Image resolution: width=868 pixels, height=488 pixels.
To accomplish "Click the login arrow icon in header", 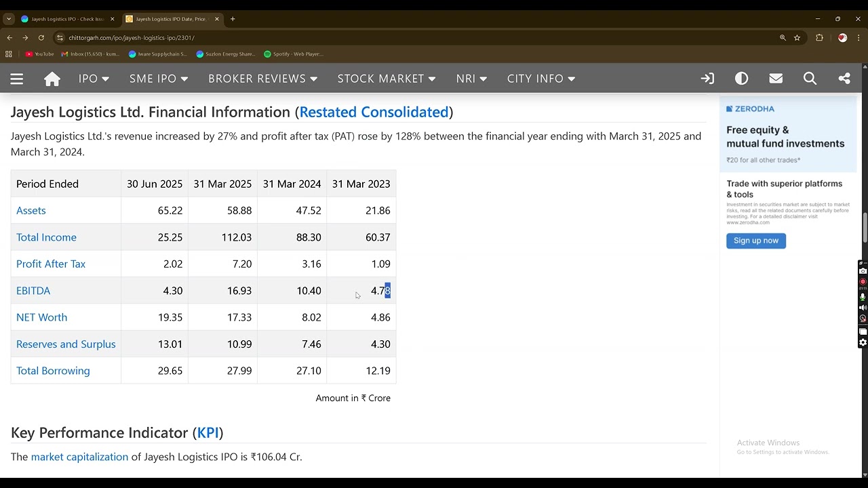I will pos(707,79).
